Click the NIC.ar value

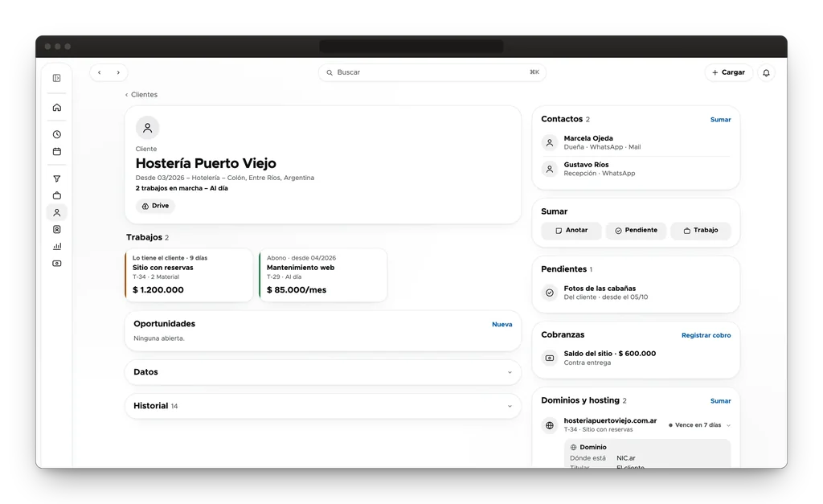[626, 458]
